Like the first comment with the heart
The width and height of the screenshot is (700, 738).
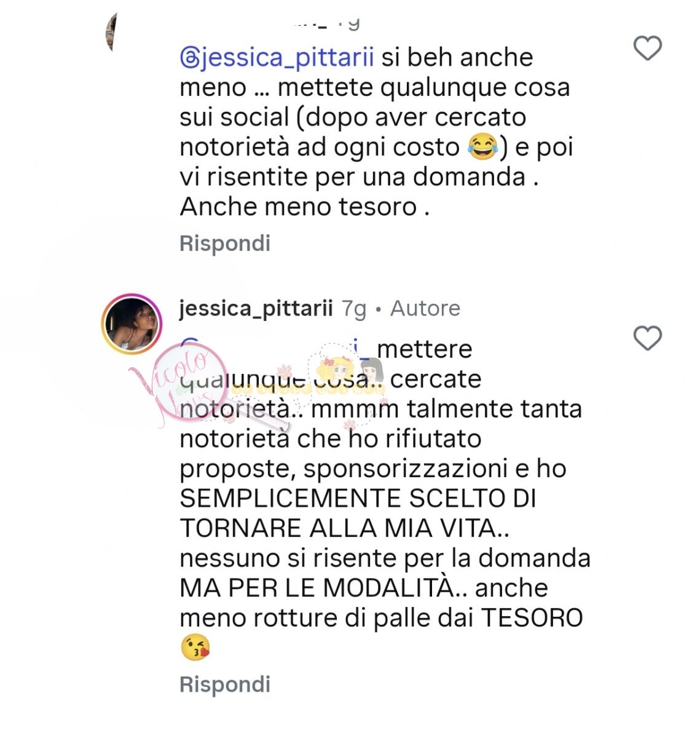647,49
